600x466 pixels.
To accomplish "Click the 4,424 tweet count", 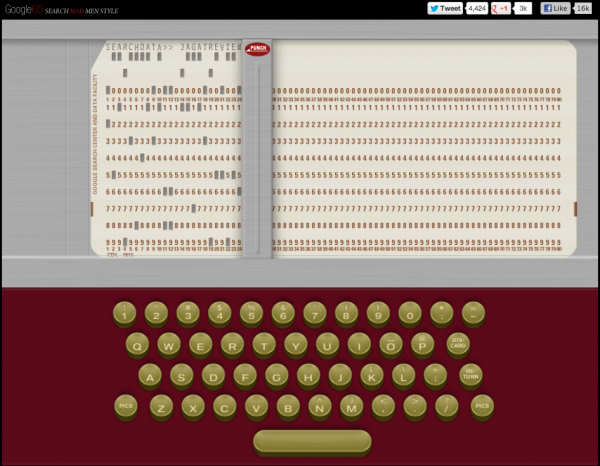I will (x=477, y=8).
